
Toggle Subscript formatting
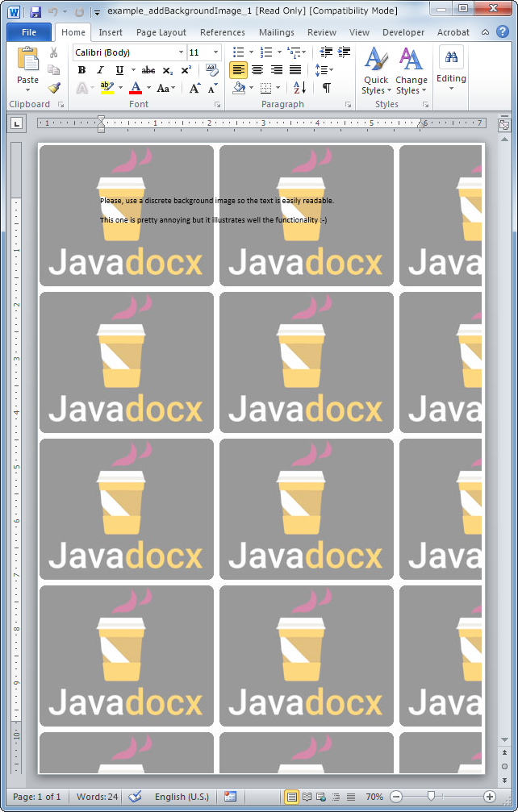167,70
